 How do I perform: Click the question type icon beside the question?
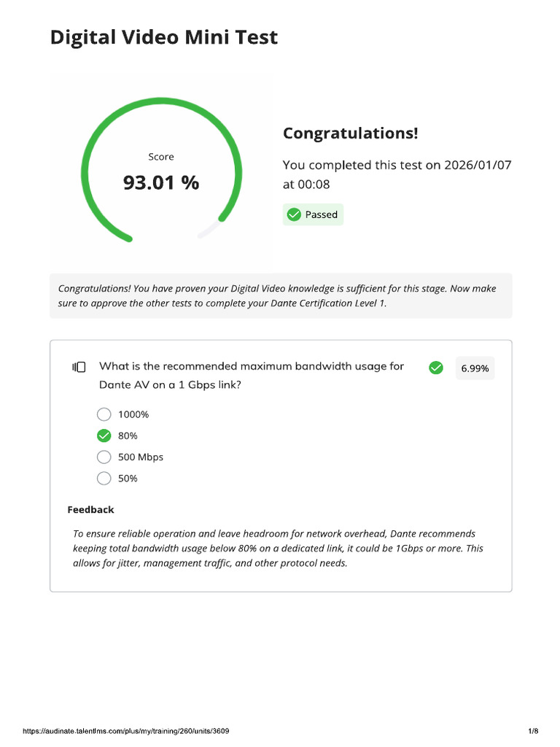(79, 367)
